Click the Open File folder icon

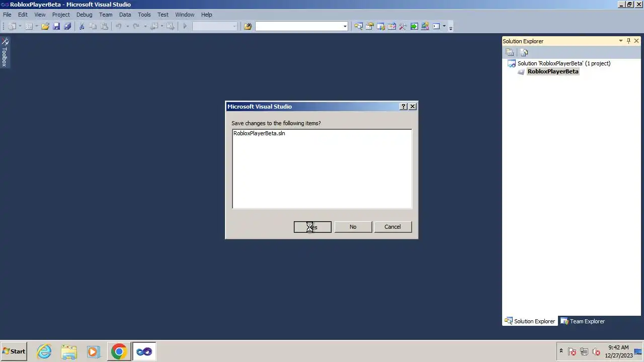(45, 26)
